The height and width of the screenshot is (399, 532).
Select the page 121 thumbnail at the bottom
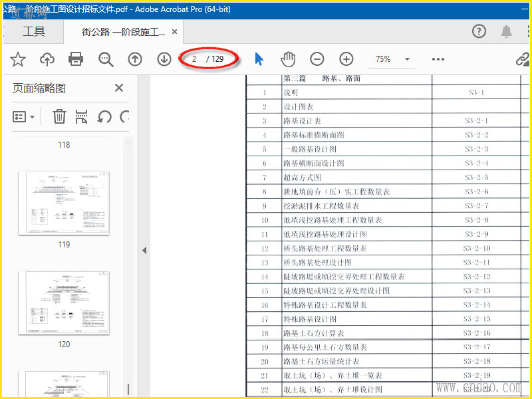[x=64, y=384]
